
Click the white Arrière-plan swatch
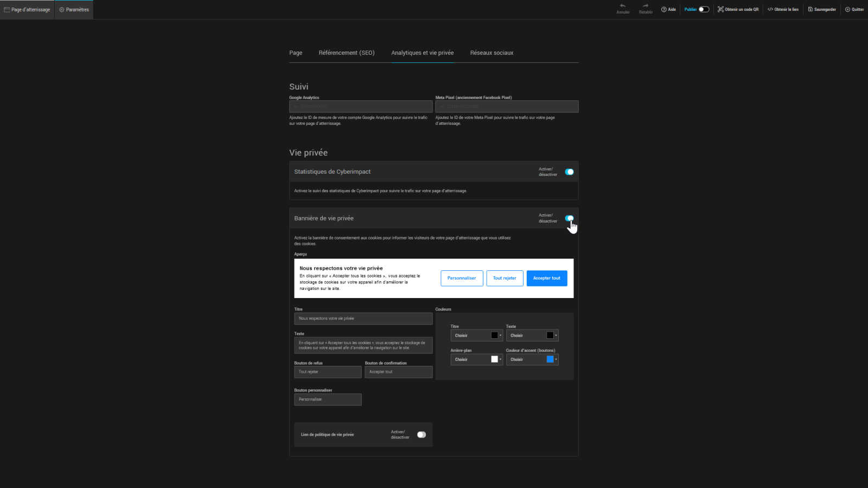(x=494, y=359)
